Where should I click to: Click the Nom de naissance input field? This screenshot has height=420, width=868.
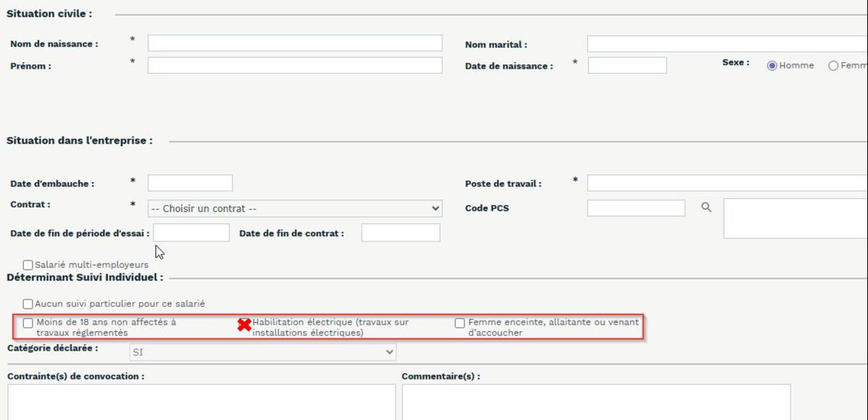point(293,43)
